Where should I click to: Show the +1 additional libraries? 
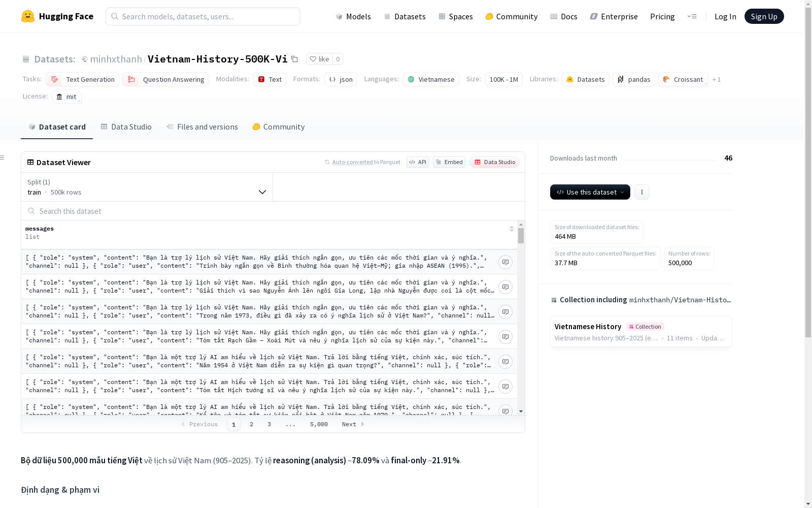[x=717, y=79]
